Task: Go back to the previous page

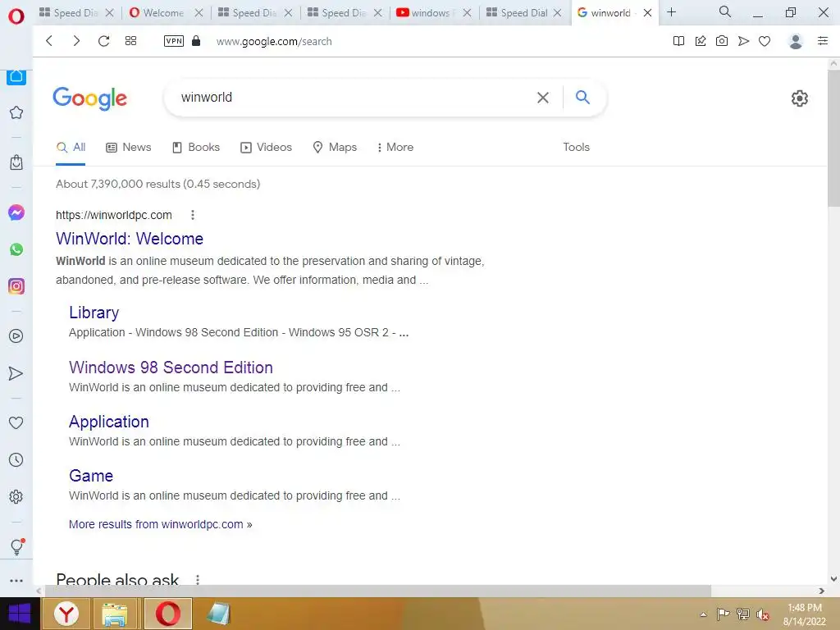Action: [49, 41]
